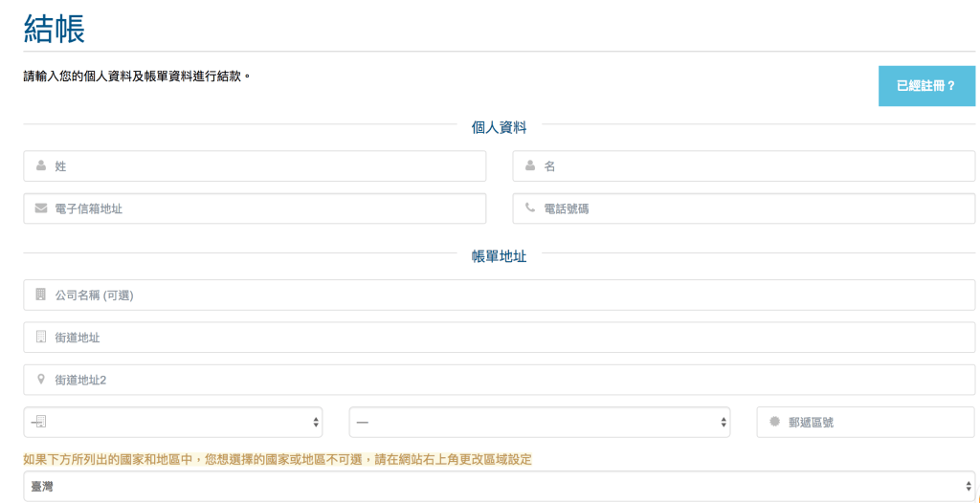Focus the 姓 (last name) text box
The image size is (980, 503).
tap(268, 166)
